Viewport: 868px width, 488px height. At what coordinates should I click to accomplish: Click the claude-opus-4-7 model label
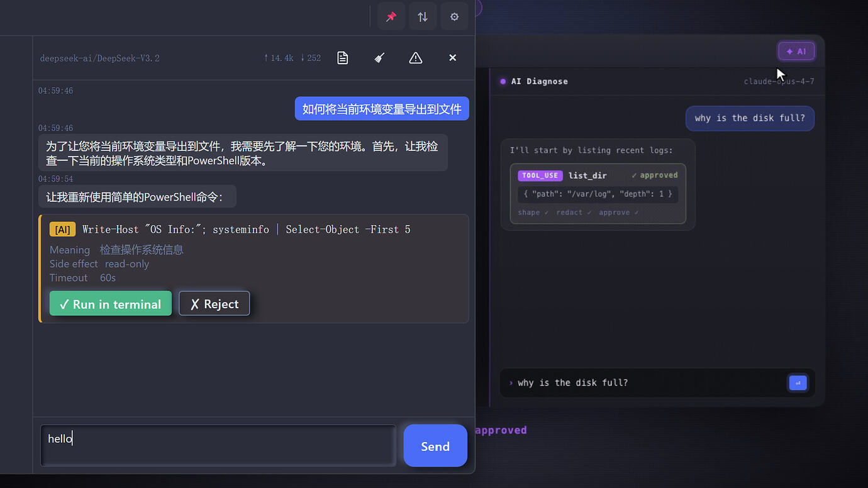coord(779,81)
